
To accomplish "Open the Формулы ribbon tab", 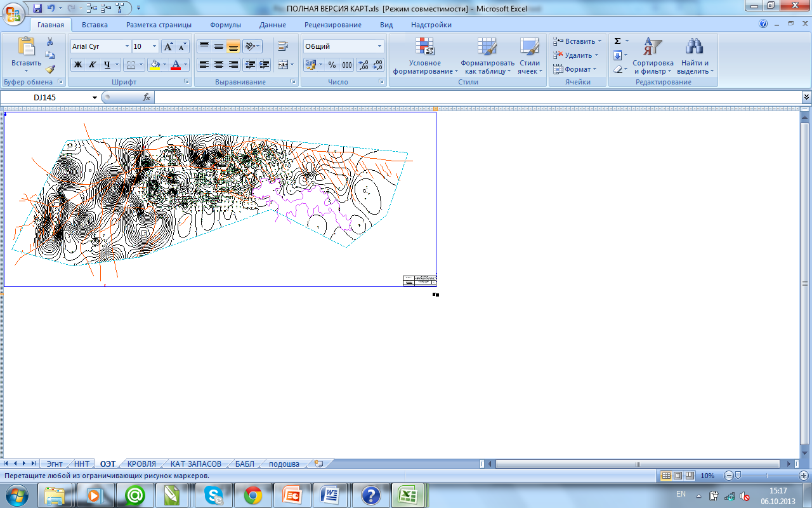I will (225, 25).
